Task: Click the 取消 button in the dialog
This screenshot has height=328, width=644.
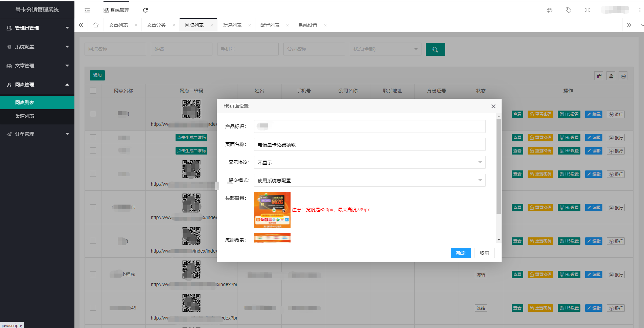Action: pos(484,253)
